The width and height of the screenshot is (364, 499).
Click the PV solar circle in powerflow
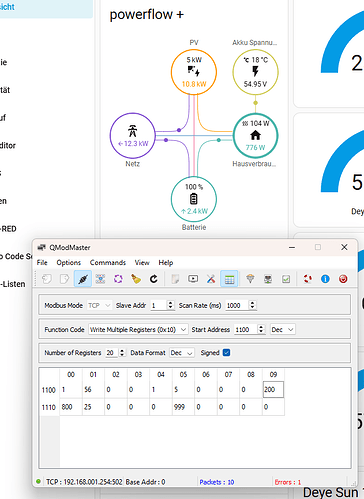click(194, 72)
